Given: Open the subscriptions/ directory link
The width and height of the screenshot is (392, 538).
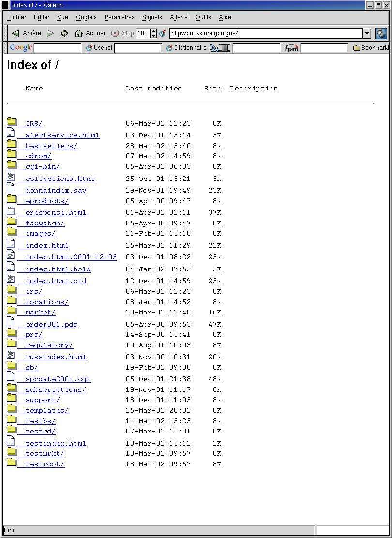Looking at the screenshot, I should (56, 390).
